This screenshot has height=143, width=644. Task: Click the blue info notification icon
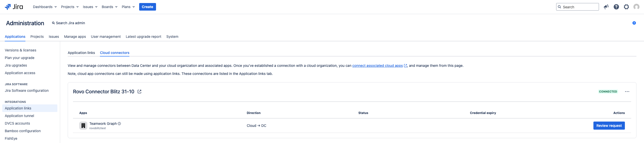pos(634,23)
